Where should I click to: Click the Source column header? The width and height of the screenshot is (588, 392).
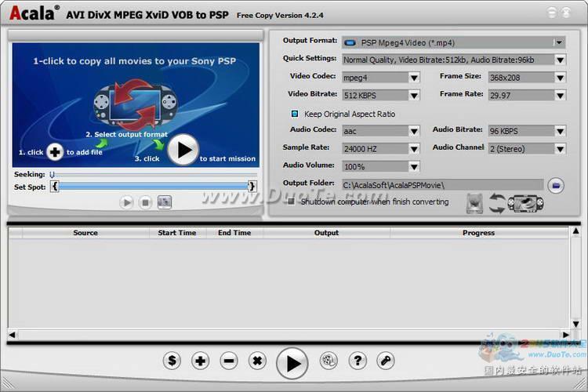[85, 233]
